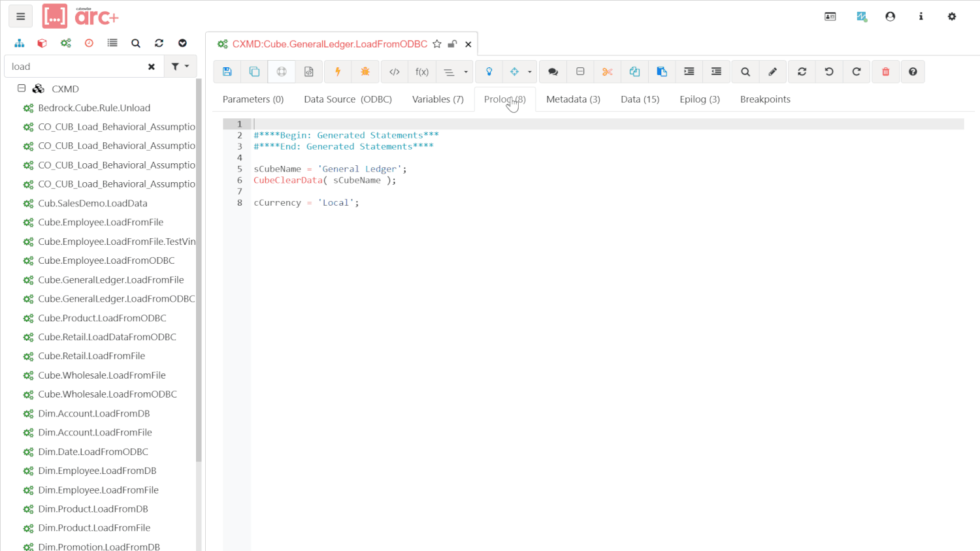Delete using the red trash icon
The image size is (980, 551).
[886, 72]
